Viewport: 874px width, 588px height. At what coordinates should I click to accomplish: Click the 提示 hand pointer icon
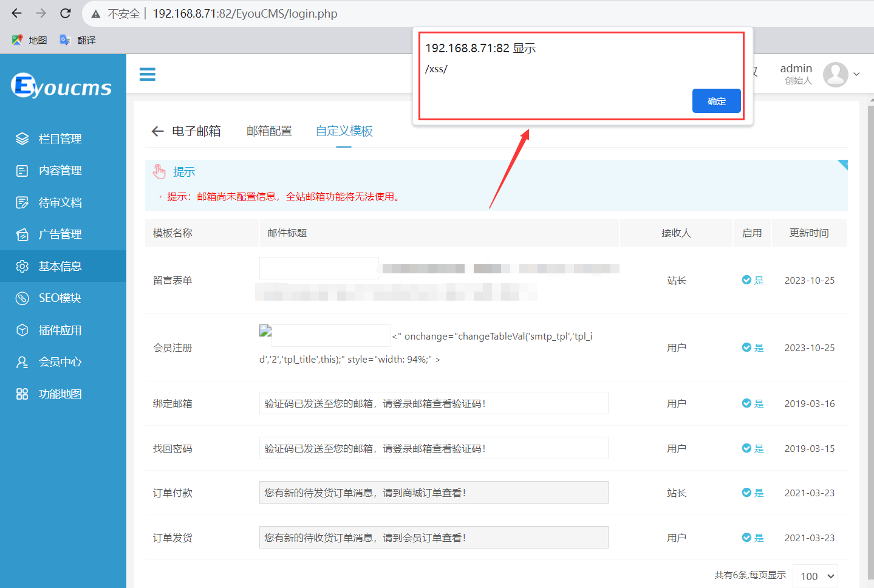159,172
